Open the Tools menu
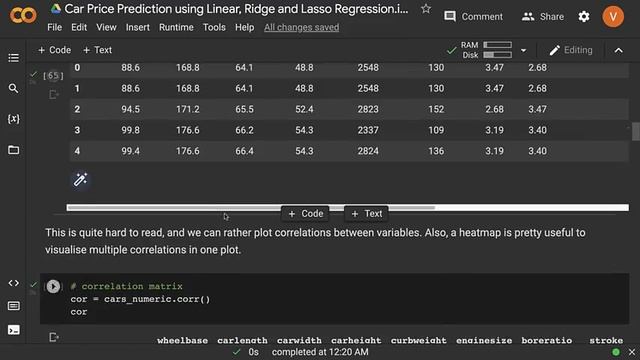 214,27
